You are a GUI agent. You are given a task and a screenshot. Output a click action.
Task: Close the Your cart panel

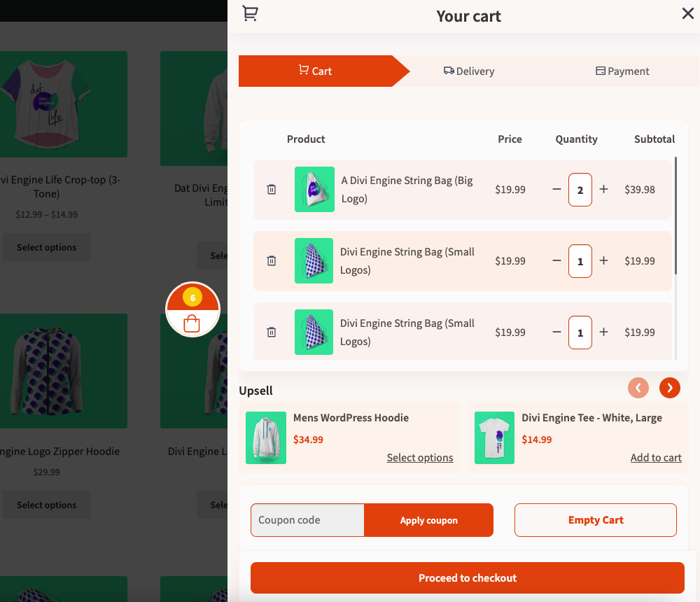(x=687, y=13)
